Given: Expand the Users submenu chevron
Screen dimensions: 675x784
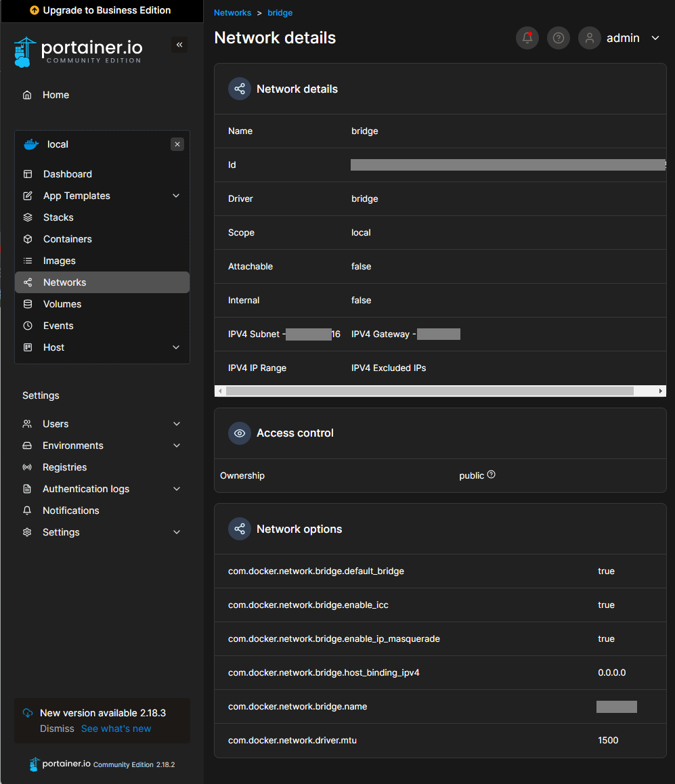Looking at the screenshot, I should click(x=177, y=424).
